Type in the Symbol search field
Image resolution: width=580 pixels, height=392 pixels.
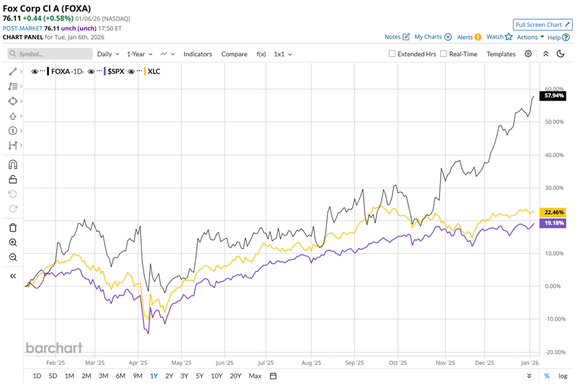(53, 54)
